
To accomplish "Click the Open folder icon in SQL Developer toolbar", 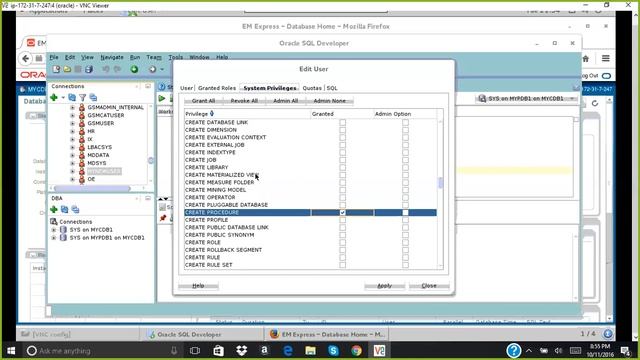I will (67, 69).
